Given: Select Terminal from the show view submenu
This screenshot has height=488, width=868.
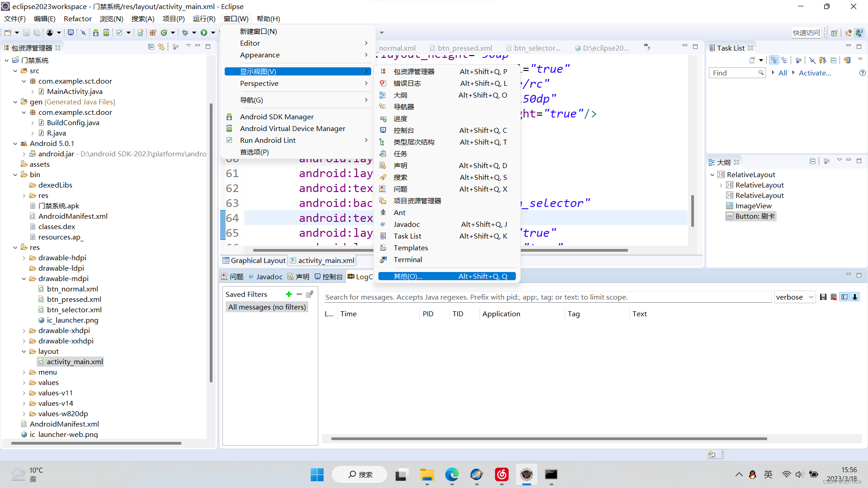Looking at the screenshot, I should [x=408, y=259].
